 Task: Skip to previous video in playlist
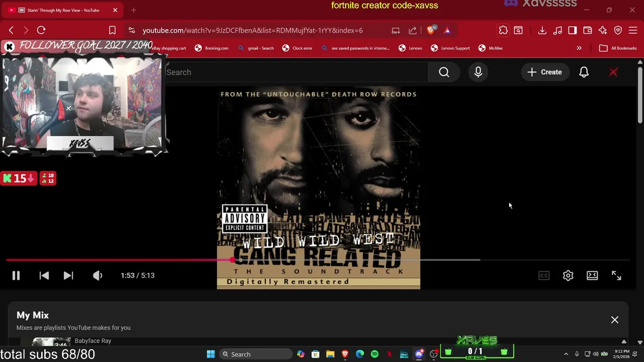44,276
